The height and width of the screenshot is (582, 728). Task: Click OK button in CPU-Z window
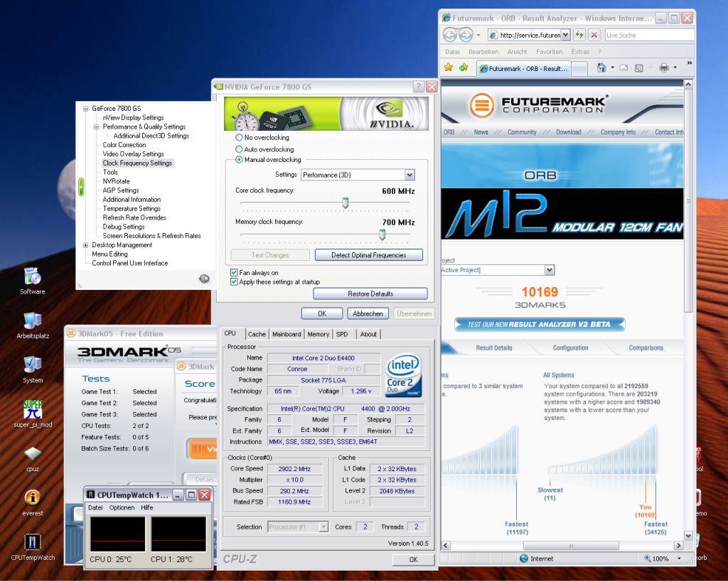(413, 560)
